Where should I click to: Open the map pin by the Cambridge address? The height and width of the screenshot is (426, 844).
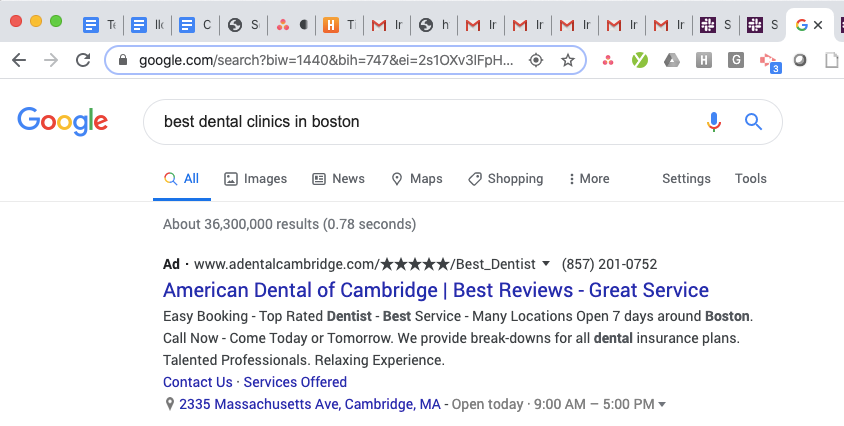pos(169,404)
